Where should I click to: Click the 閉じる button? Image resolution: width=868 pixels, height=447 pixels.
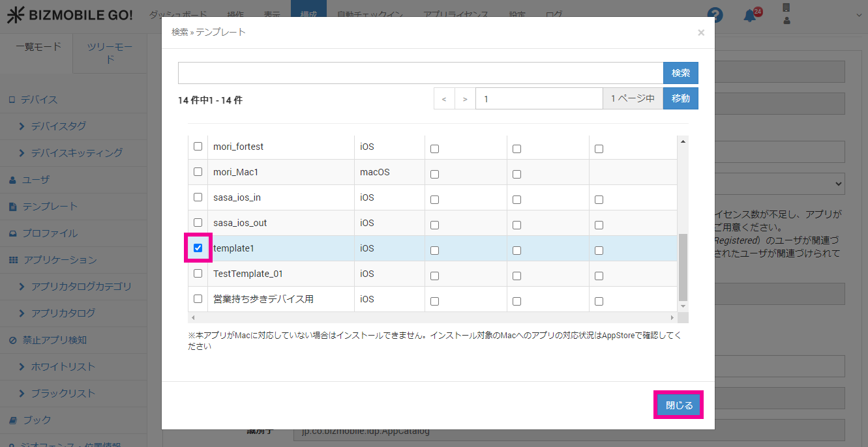678,405
